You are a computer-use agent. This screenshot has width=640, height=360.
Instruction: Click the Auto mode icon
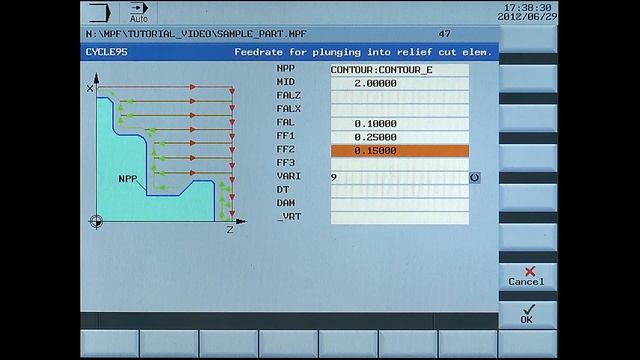(139, 13)
